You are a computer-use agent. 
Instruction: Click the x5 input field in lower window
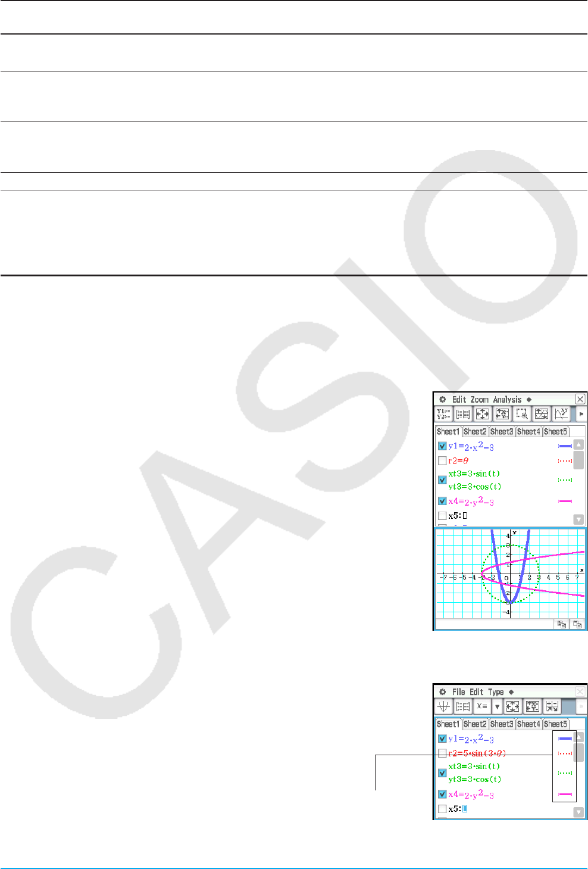pyautogui.click(x=465, y=809)
